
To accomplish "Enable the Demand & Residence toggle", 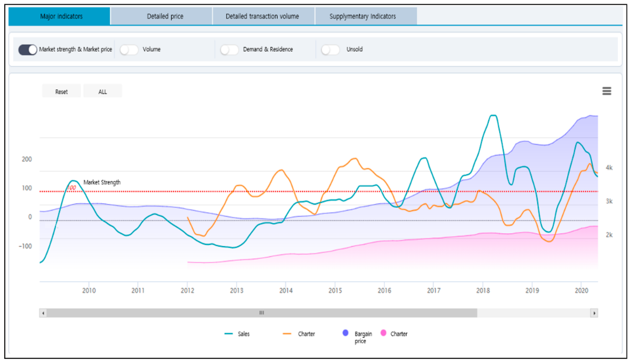I will 229,50.
